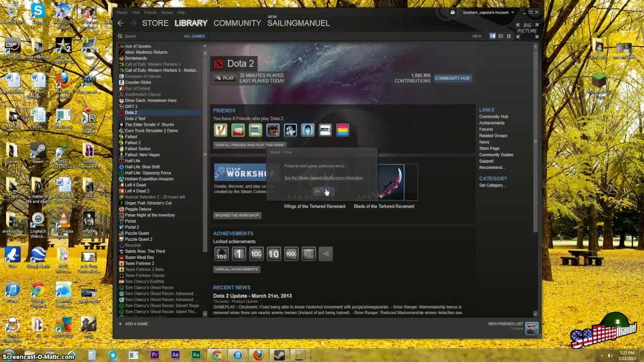Open the Friends menu
Viewport: 644px width, 362px height.
coord(150,13)
